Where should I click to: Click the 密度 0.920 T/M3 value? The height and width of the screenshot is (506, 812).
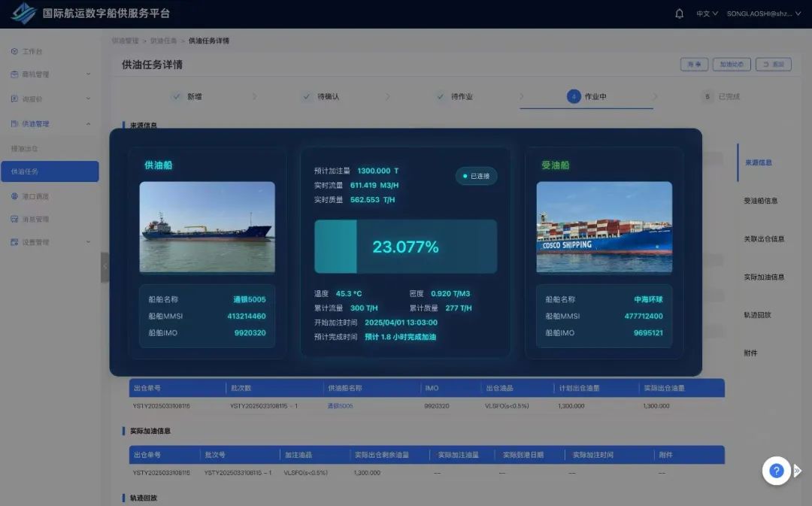coord(450,294)
